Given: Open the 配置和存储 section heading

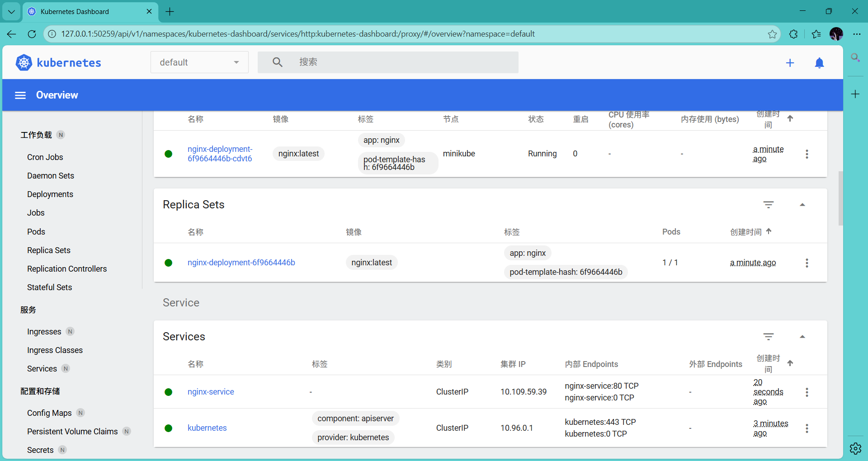Looking at the screenshot, I should click(x=40, y=391).
